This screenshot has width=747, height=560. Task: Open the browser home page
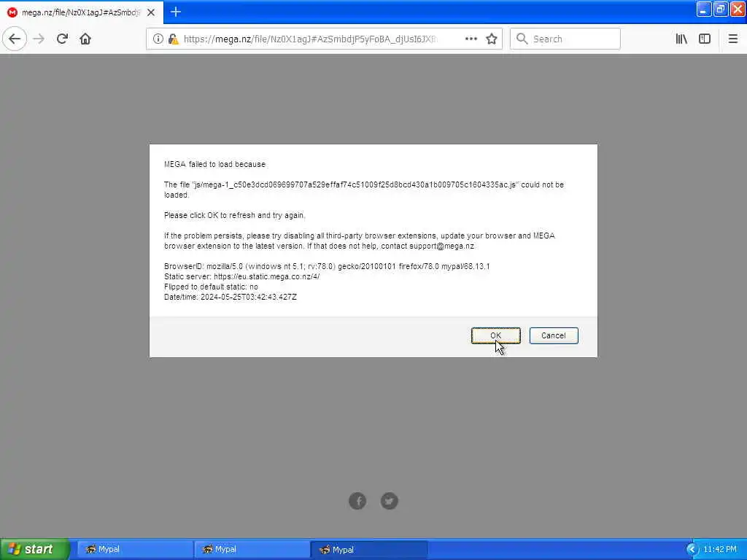[x=85, y=39]
